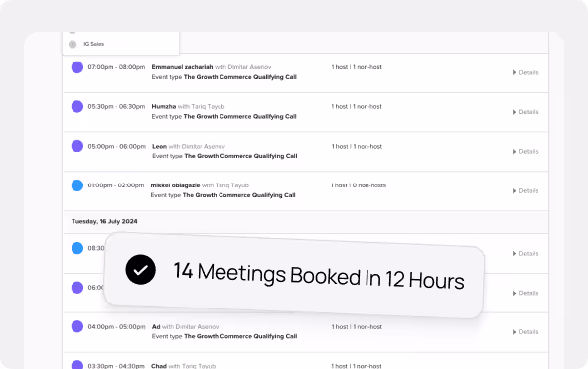
Task: Expand Details for Emmanuel zachariah meeting
Action: [525, 72]
